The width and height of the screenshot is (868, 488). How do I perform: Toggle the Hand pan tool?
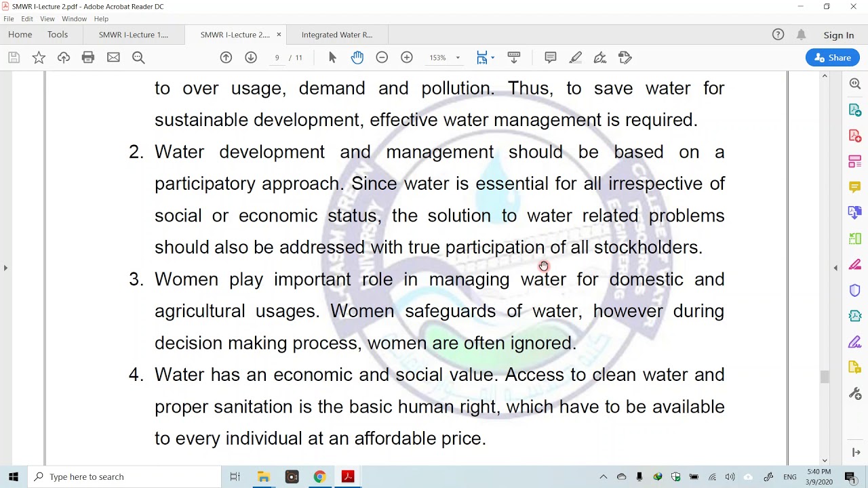click(x=357, y=58)
